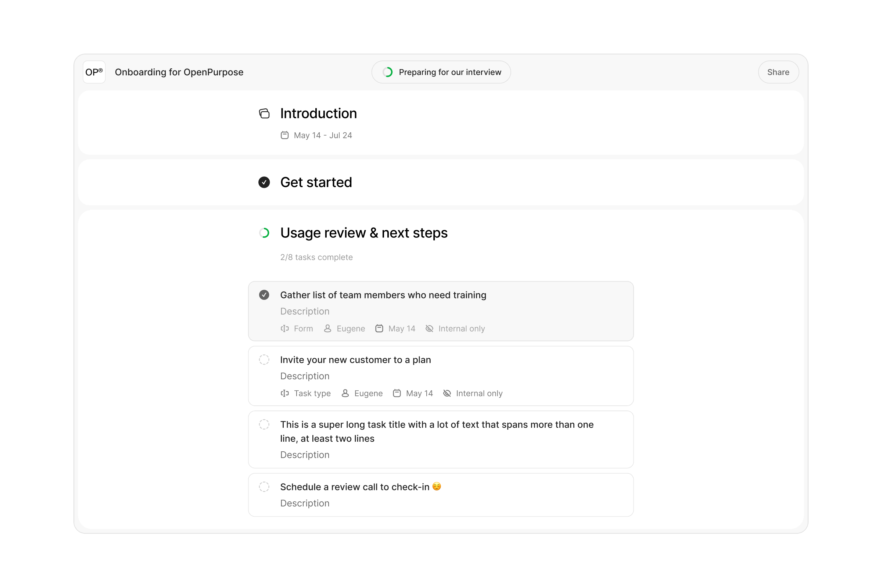The height and width of the screenshot is (588, 882).
Task: Click Description field under Schedule review call
Action: 305,503
